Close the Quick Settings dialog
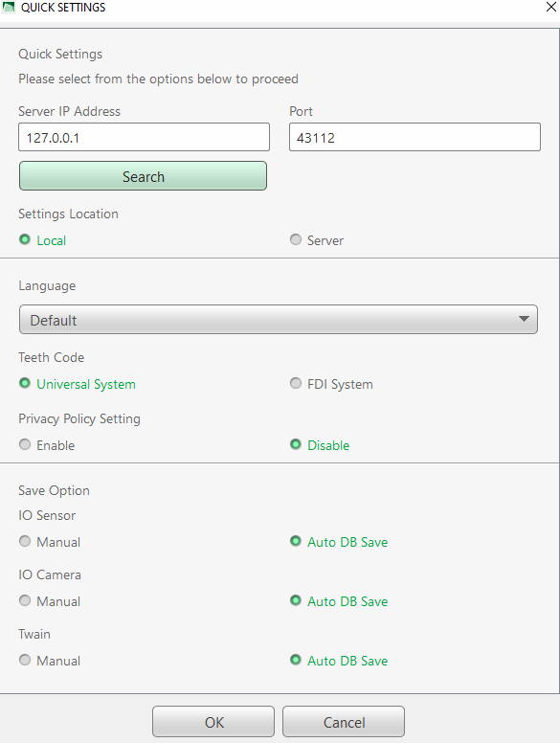 551,7
